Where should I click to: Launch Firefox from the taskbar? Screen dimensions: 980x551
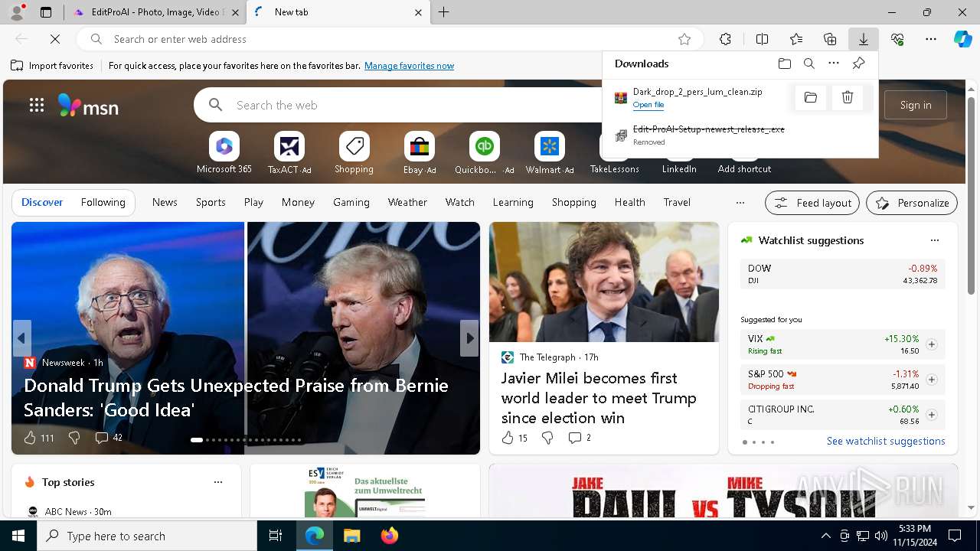point(389,536)
